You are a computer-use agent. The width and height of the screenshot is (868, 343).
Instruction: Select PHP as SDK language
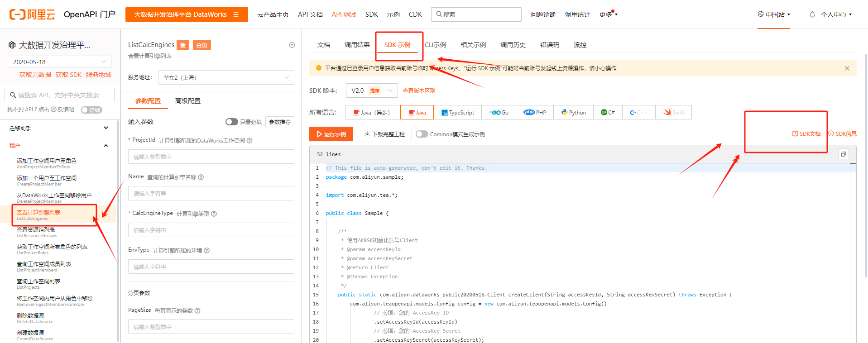(534, 112)
